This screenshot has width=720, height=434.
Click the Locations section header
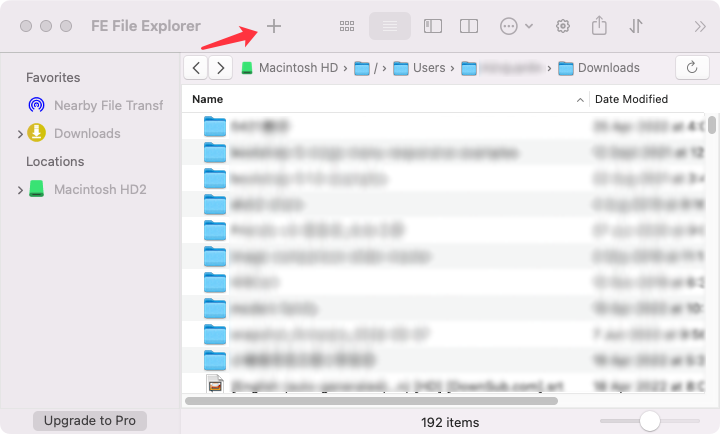(55, 162)
